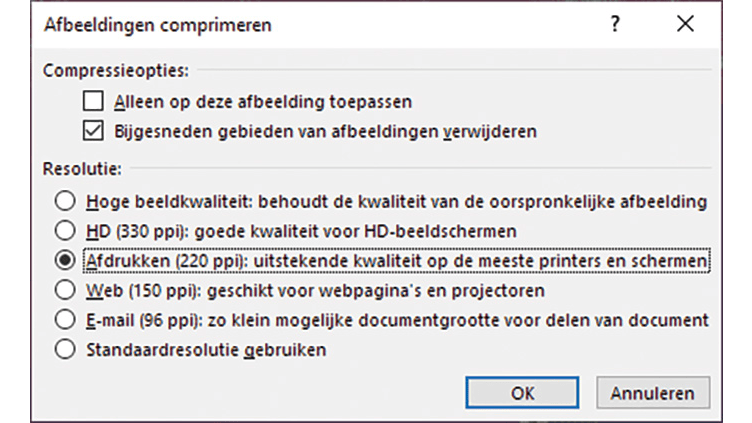The width and height of the screenshot is (752, 423).
Task: Click the question mark help icon
Action: [x=616, y=25]
